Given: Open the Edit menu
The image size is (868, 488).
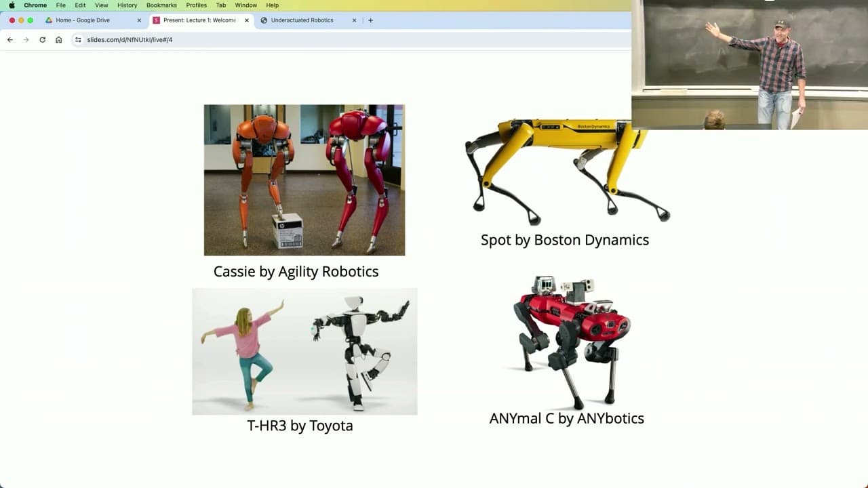Looking at the screenshot, I should tap(80, 5).
